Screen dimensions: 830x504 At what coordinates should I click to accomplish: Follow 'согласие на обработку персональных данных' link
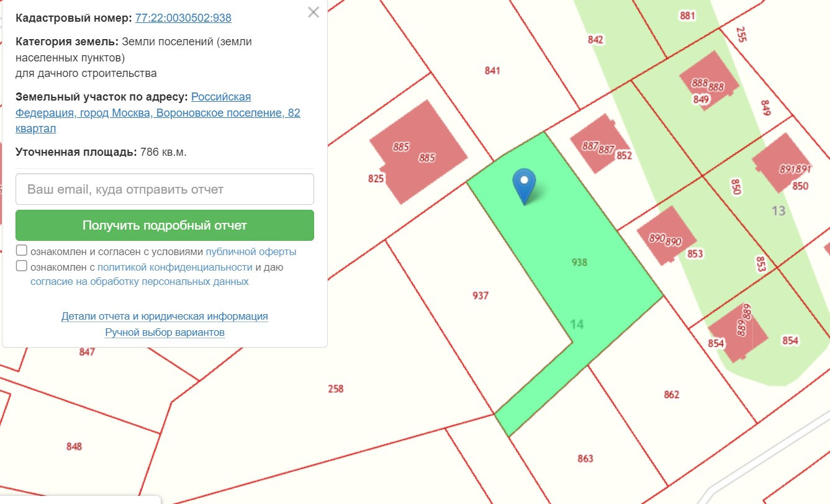pos(140,282)
